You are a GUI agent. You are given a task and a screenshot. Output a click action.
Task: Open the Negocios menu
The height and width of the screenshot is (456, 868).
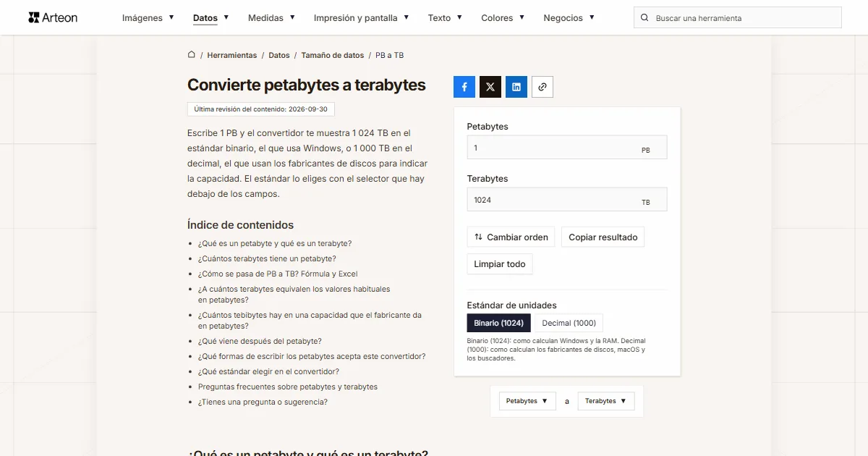569,17
